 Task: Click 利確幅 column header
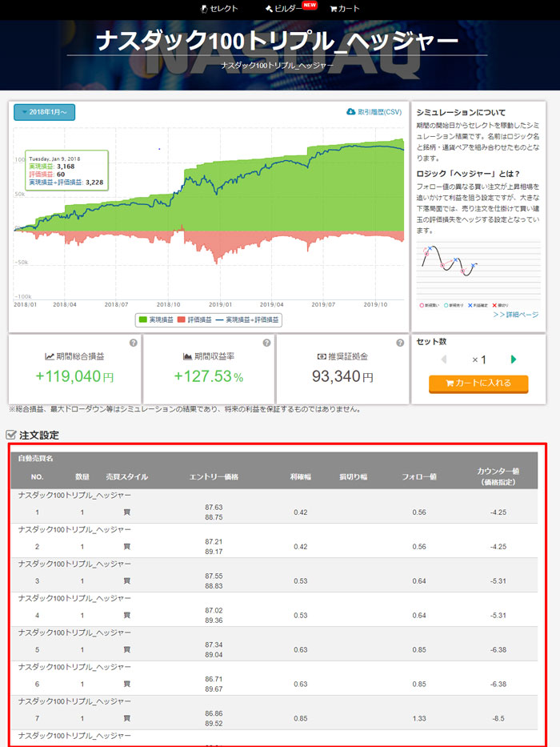tap(301, 476)
